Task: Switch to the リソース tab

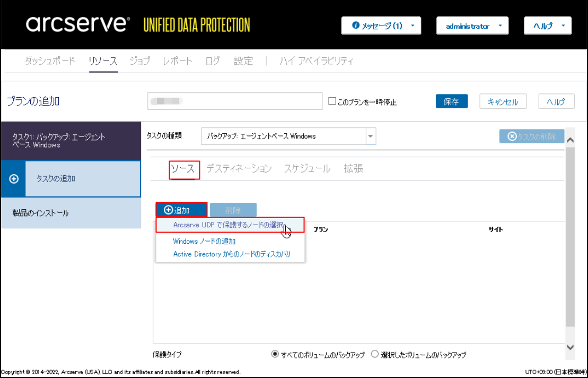Action: click(x=103, y=61)
